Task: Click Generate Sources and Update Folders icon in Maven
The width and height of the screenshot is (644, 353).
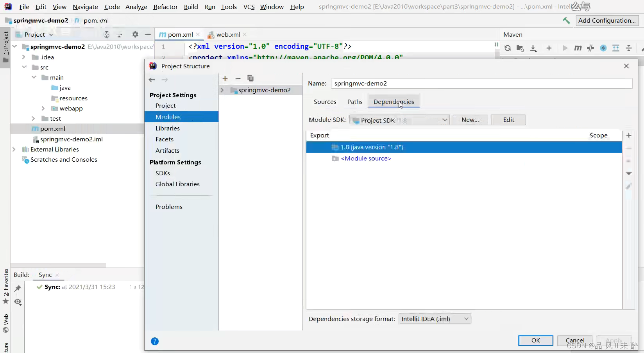Action: [x=520, y=48]
